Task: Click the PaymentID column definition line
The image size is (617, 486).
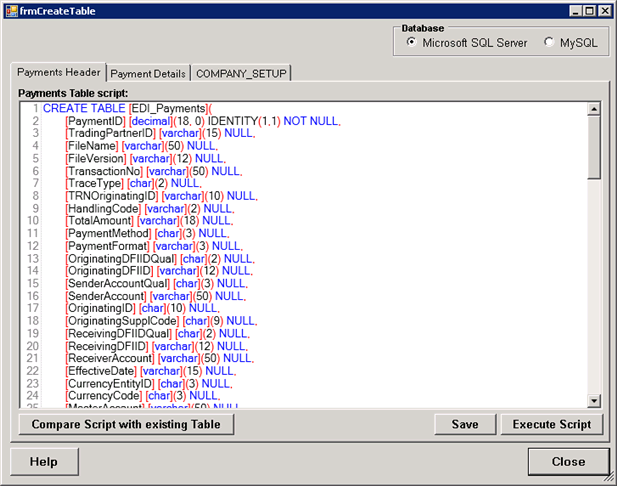Action: (202, 121)
